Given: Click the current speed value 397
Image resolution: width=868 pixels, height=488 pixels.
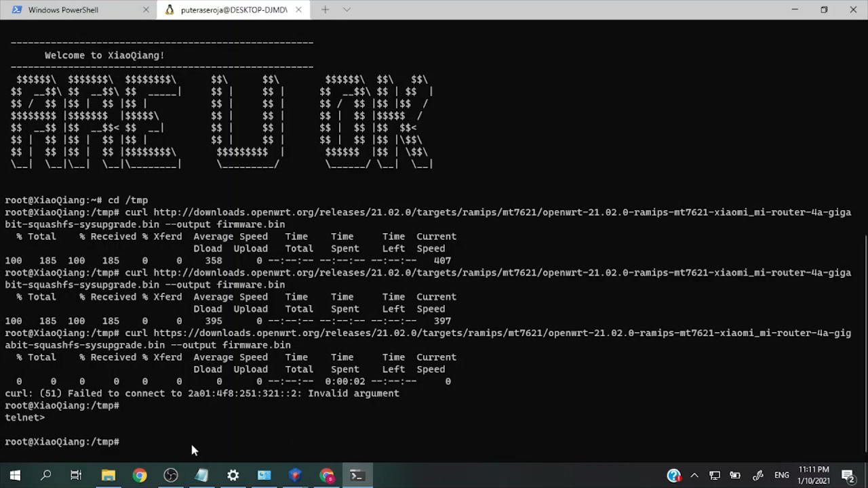Looking at the screenshot, I should coord(442,321).
